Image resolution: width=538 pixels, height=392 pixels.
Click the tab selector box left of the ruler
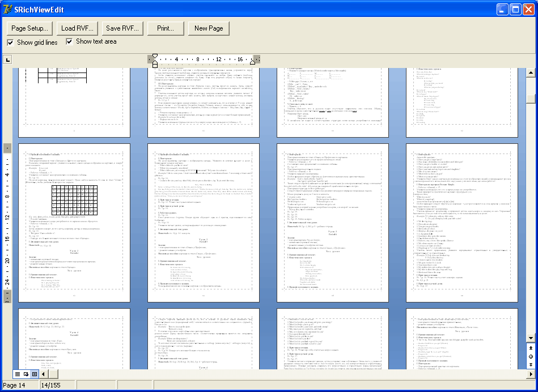(x=7, y=59)
